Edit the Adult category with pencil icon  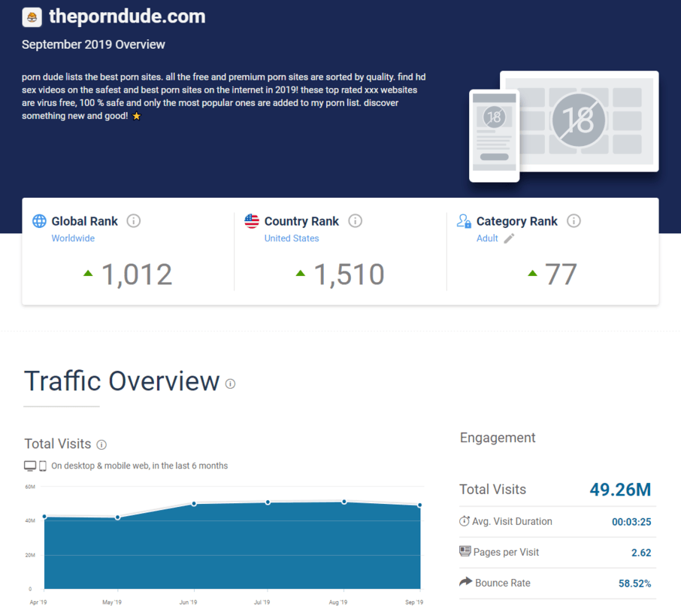[509, 238]
